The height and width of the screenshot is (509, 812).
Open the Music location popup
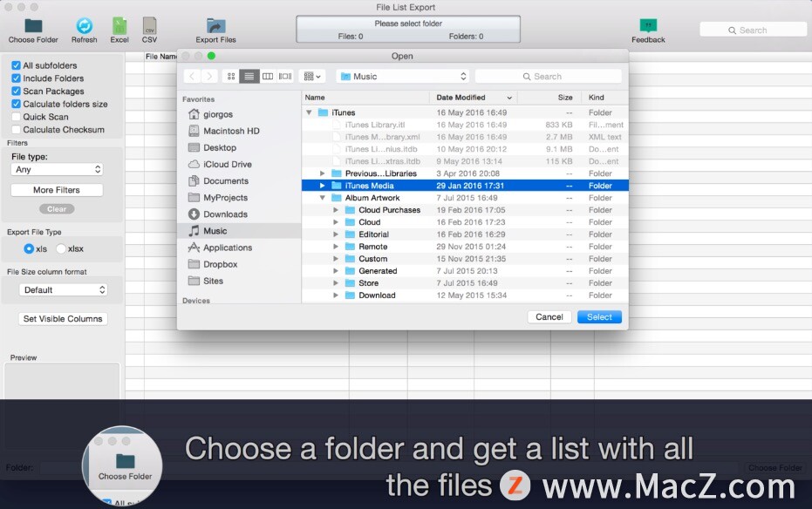tap(403, 77)
